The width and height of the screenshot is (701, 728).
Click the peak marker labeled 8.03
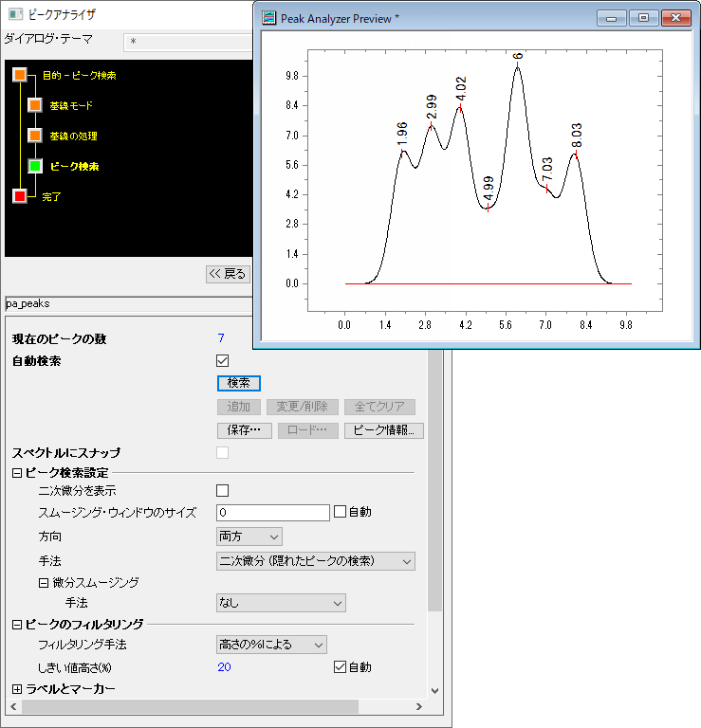(576, 154)
